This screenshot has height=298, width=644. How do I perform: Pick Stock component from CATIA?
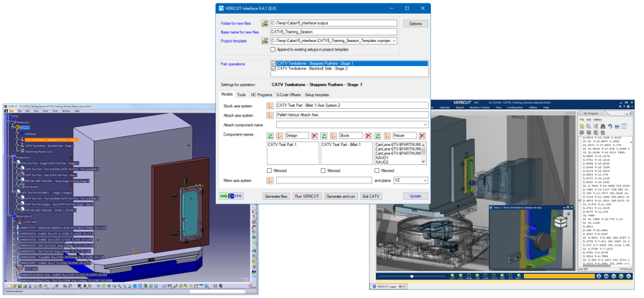click(x=333, y=136)
